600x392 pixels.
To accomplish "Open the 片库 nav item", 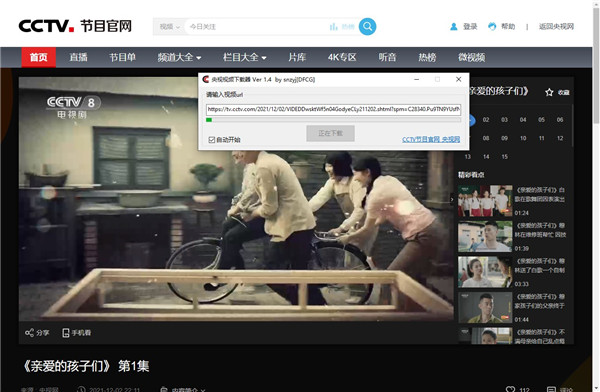I will point(297,57).
